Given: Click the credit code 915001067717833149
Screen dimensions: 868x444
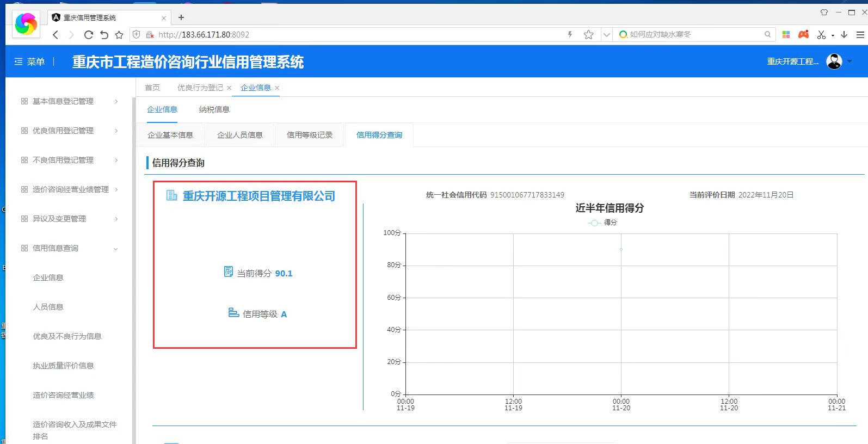Looking at the screenshot, I should coord(527,195).
